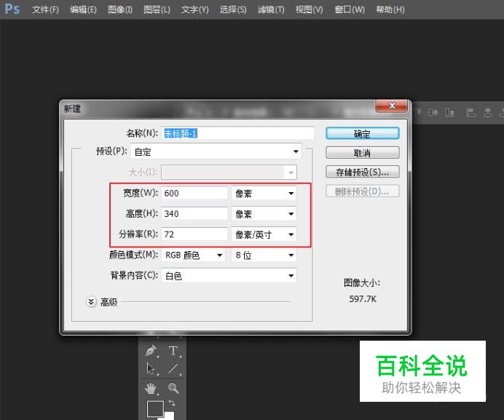
Task: Open the 窗口(W) menu
Action: [350, 9]
